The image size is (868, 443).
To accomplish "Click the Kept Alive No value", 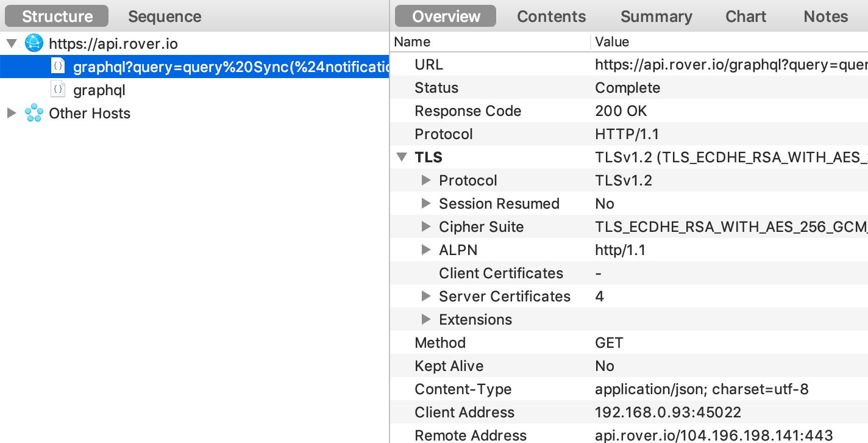I will coord(605,366).
